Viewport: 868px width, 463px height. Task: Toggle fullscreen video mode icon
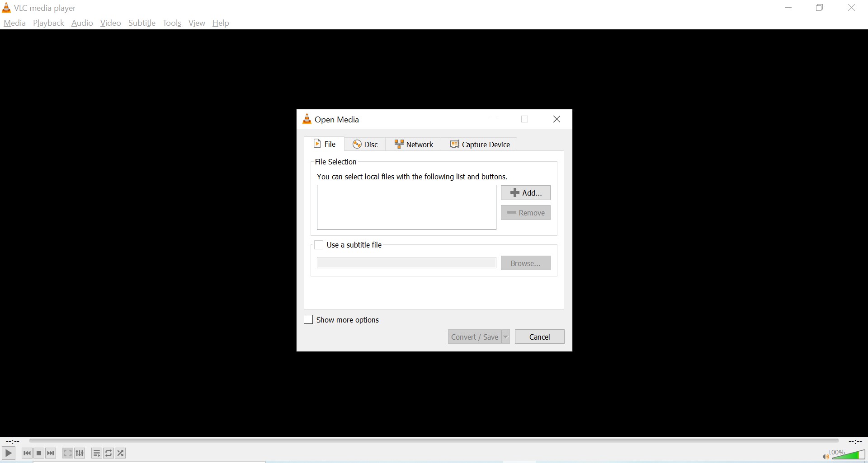click(67, 453)
